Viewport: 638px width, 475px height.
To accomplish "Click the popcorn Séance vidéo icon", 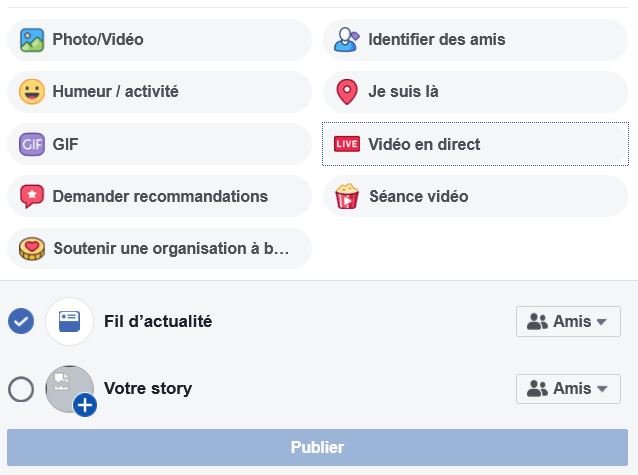I will 347,196.
